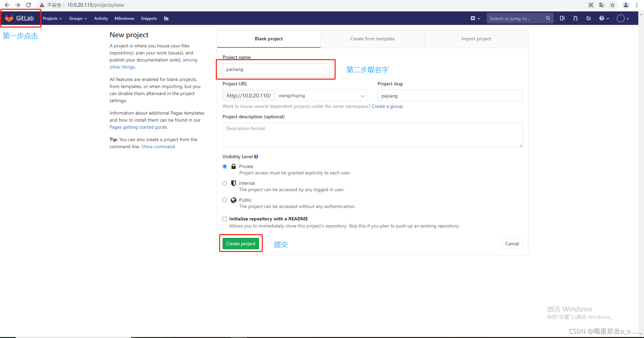Open the analytics chart icon in navbar
Screen dimensions: 644x338
pyautogui.click(x=166, y=18)
